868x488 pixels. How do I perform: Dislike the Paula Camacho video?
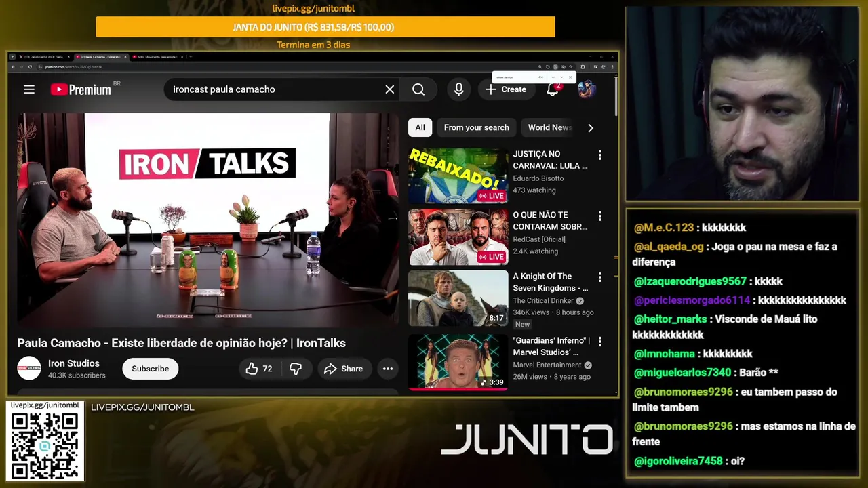(x=296, y=369)
